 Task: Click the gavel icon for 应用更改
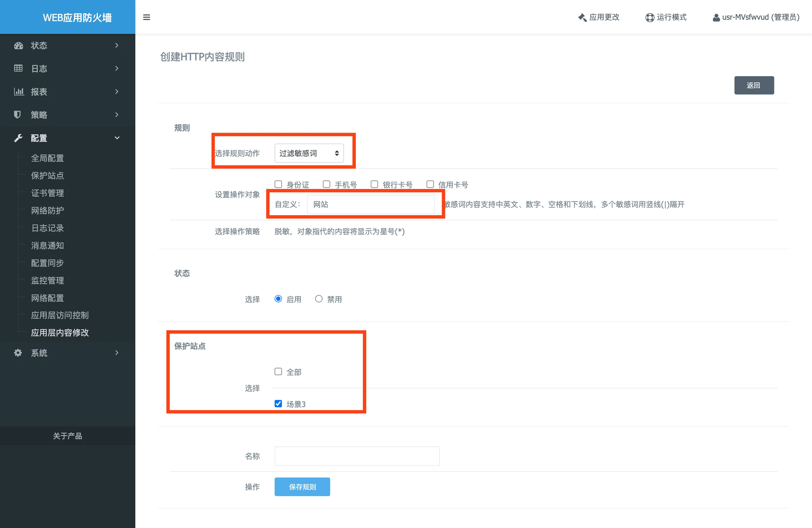tap(582, 17)
